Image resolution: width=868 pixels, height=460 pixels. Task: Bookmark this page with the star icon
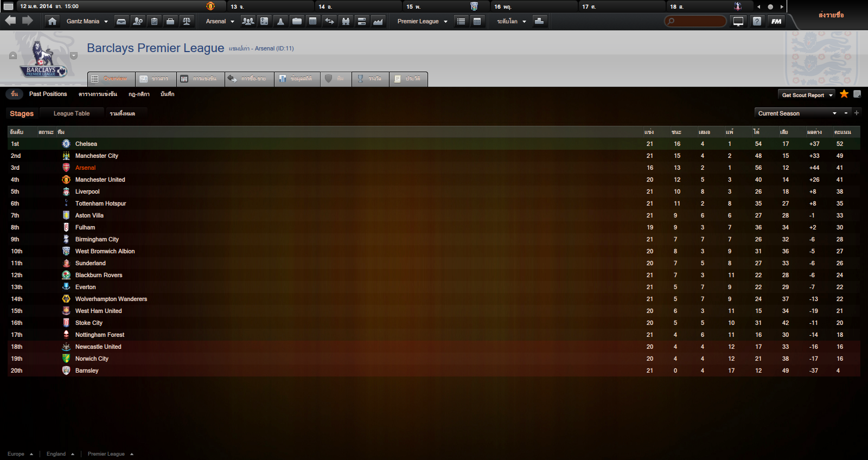coord(844,94)
